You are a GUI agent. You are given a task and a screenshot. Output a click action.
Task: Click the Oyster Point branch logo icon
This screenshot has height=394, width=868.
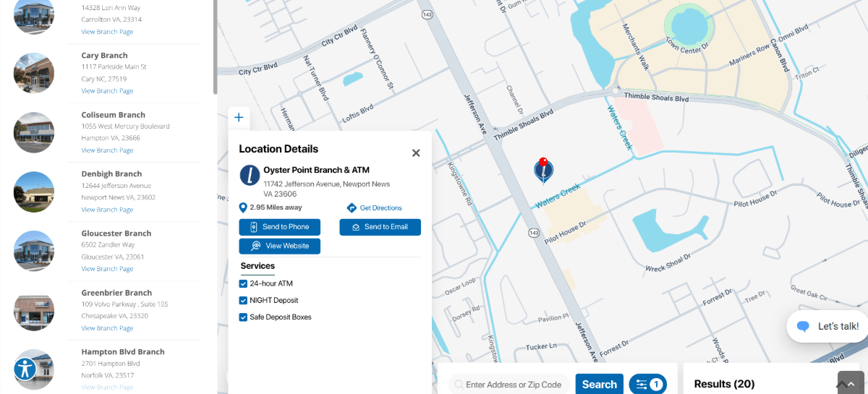(250, 175)
